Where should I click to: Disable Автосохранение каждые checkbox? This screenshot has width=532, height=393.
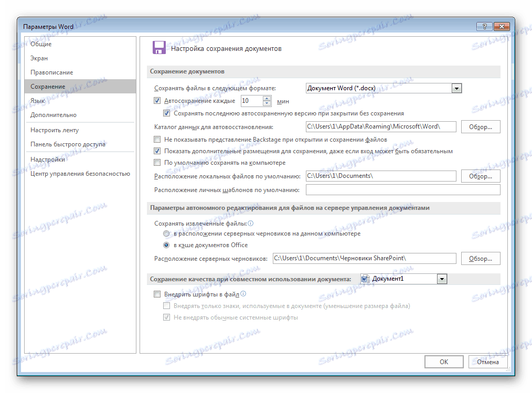[157, 100]
